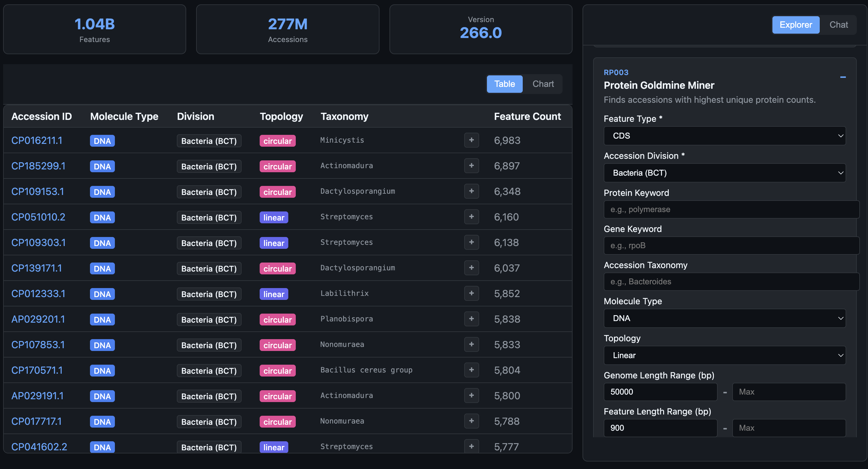Screen dimensions: 868x469
Task: Open the Topology Linear dropdown
Action: (724, 355)
